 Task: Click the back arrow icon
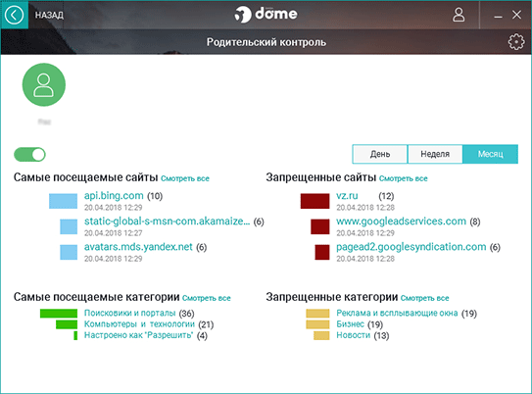(15, 15)
